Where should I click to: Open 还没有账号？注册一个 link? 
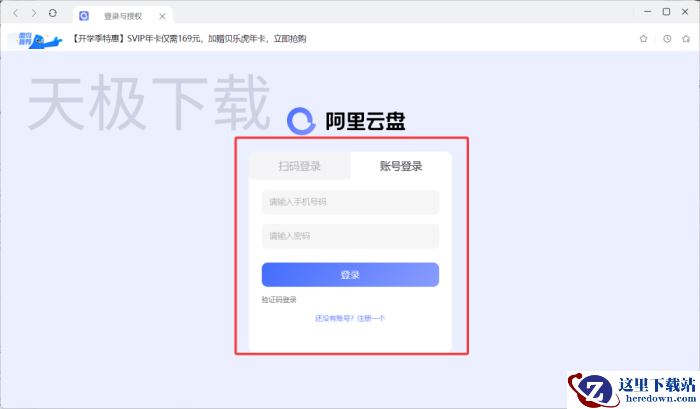coord(350,318)
